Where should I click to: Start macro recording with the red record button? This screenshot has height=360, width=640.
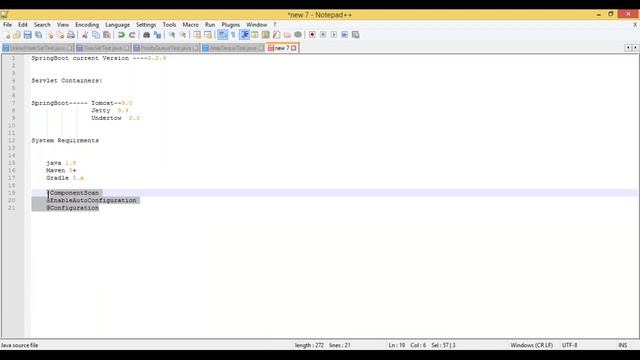pyautogui.click(x=312, y=35)
